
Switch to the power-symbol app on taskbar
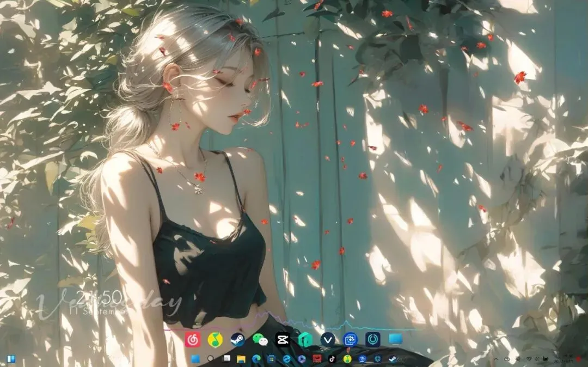[x=378, y=359]
